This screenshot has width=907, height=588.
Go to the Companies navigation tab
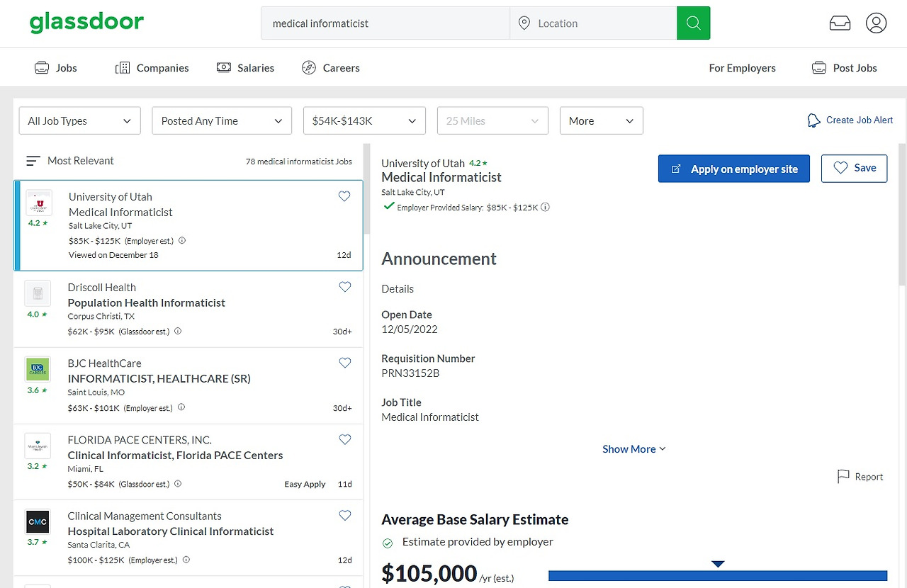pyautogui.click(x=152, y=68)
